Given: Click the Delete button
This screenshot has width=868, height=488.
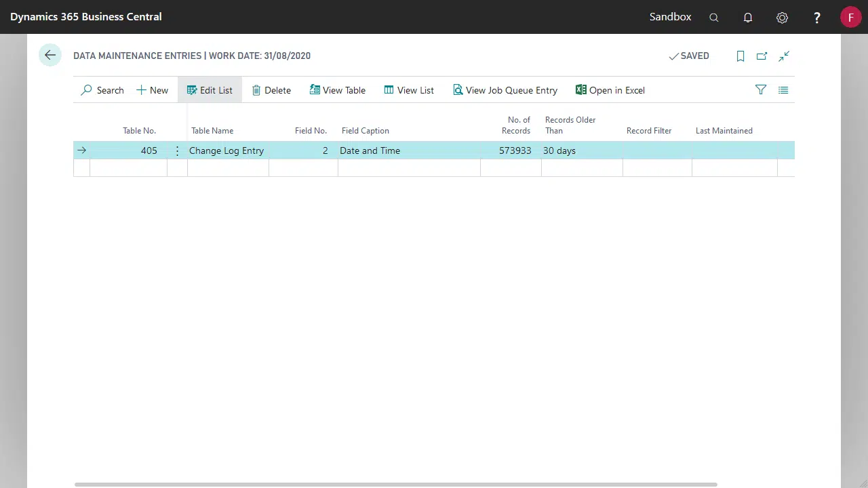Looking at the screenshot, I should click(x=271, y=90).
